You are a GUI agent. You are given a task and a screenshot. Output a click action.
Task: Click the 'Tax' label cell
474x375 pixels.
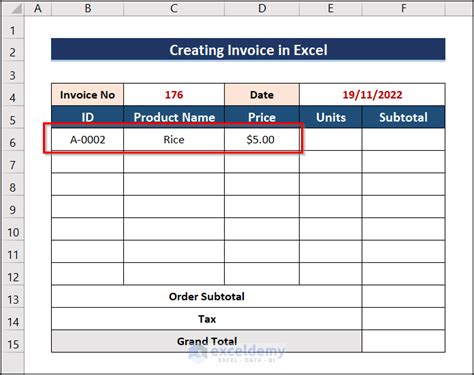click(207, 319)
